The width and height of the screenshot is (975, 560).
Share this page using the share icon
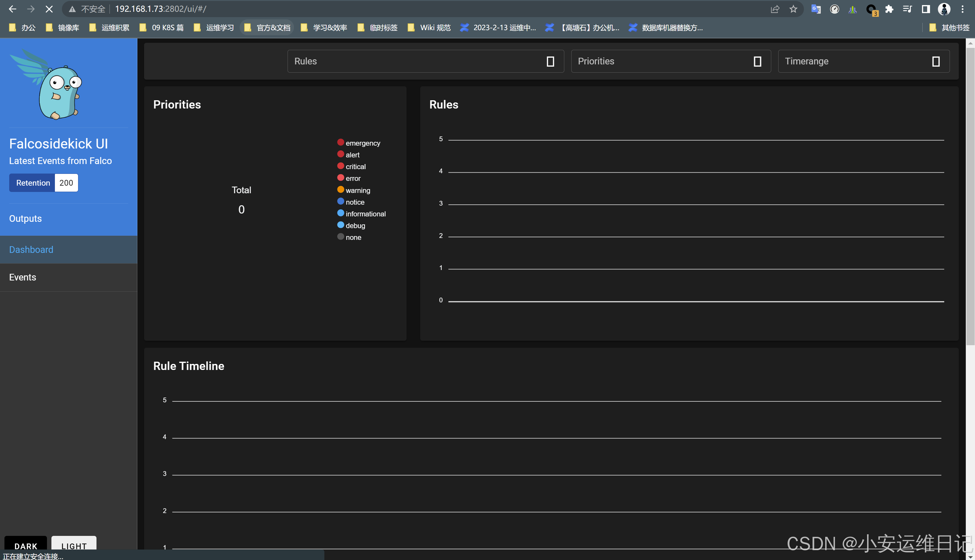(x=775, y=9)
